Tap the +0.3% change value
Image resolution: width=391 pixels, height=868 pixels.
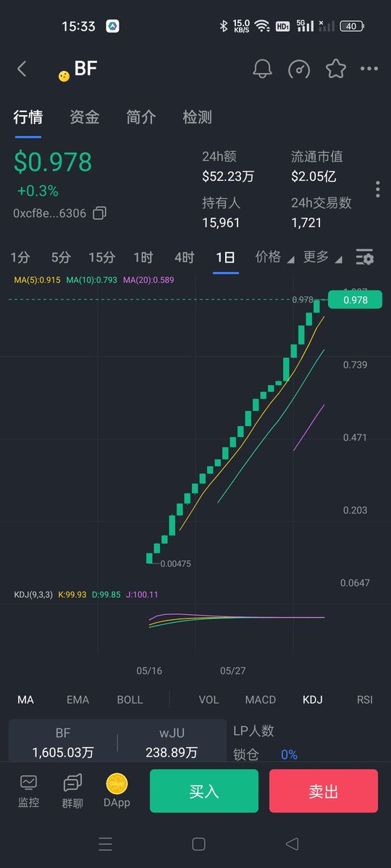point(38,191)
